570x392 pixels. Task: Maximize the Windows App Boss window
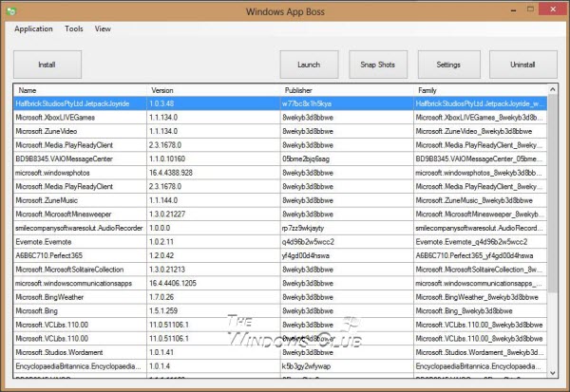530,9
